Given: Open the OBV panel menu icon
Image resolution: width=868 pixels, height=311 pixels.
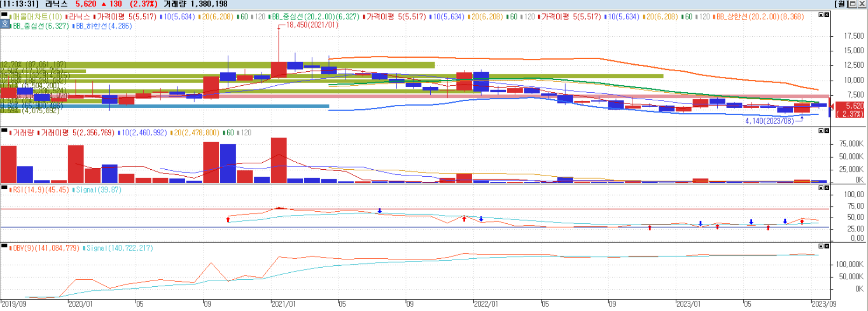Looking at the screenshot, I should click(4, 246).
